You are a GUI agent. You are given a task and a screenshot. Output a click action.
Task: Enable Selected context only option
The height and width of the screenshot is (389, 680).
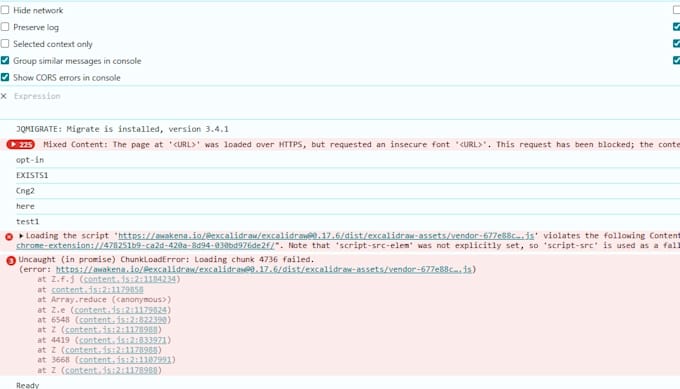pos(5,44)
